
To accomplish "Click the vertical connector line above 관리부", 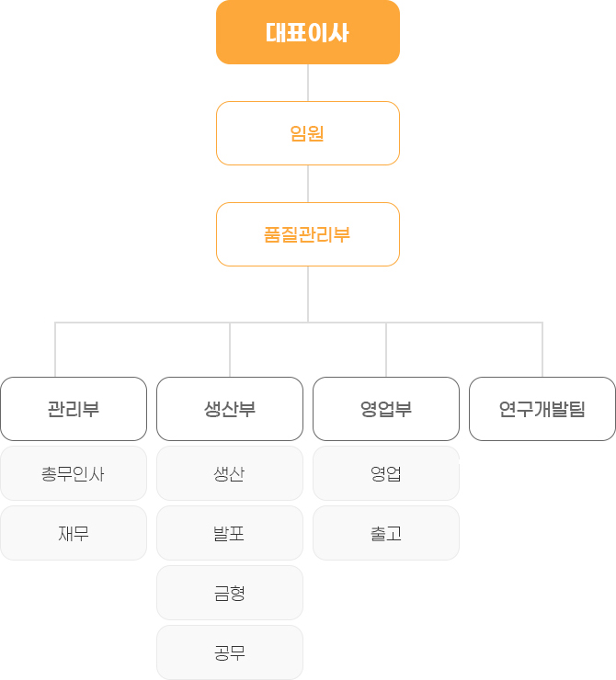I will point(56,351).
